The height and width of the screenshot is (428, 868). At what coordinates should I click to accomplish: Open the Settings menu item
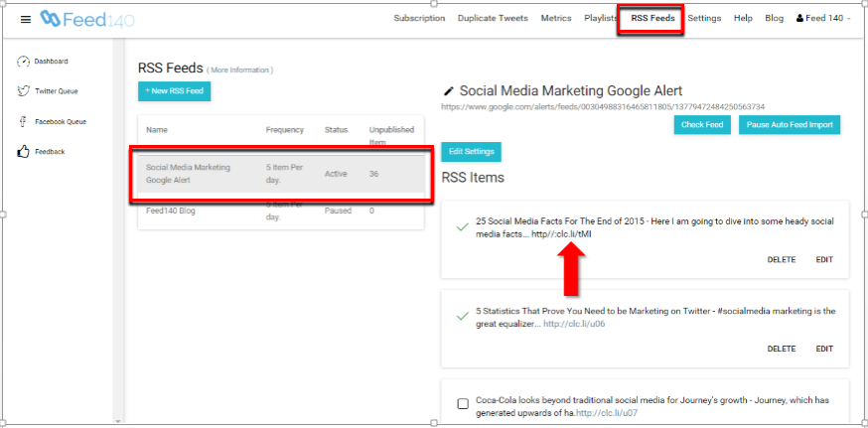pyautogui.click(x=704, y=18)
